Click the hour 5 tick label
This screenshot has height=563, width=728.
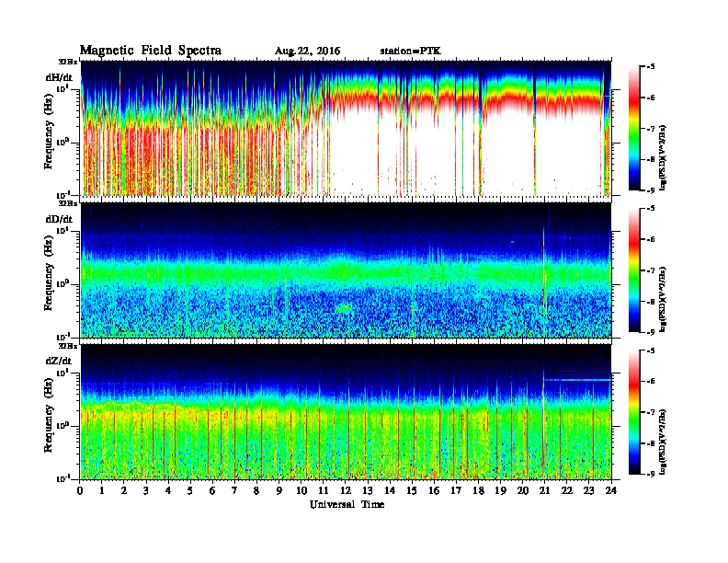(x=190, y=491)
